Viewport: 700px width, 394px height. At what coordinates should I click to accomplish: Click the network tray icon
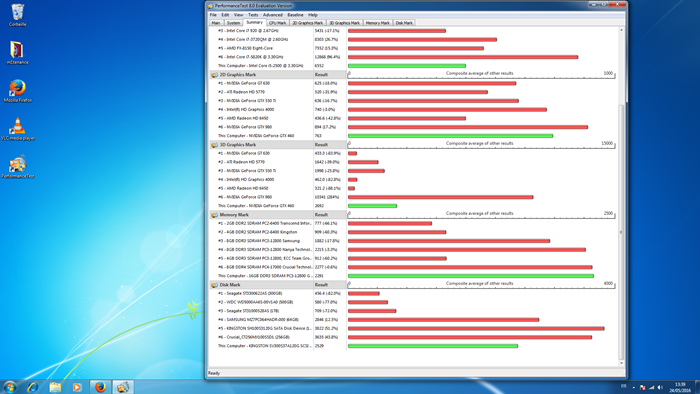tap(651, 387)
